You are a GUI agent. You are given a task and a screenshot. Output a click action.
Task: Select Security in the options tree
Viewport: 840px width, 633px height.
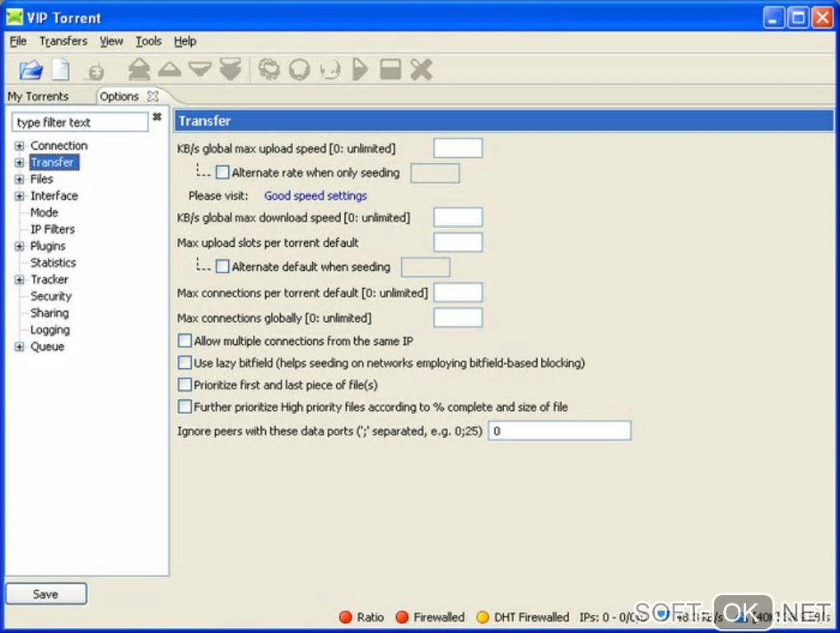pyautogui.click(x=51, y=296)
